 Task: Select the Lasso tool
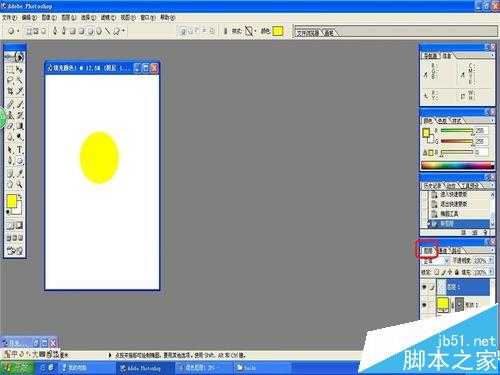click(10, 80)
